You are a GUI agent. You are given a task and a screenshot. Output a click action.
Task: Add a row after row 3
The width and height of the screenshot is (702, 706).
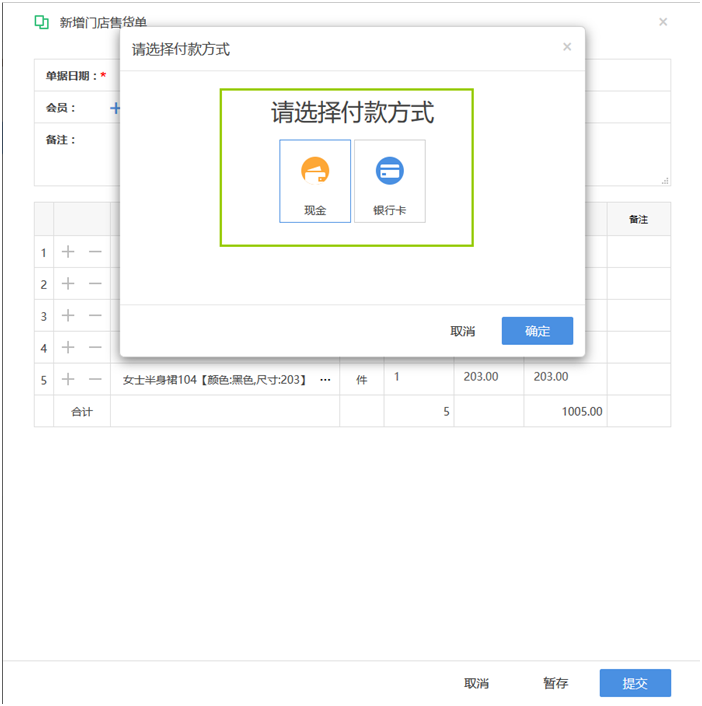pyautogui.click(x=68, y=316)
